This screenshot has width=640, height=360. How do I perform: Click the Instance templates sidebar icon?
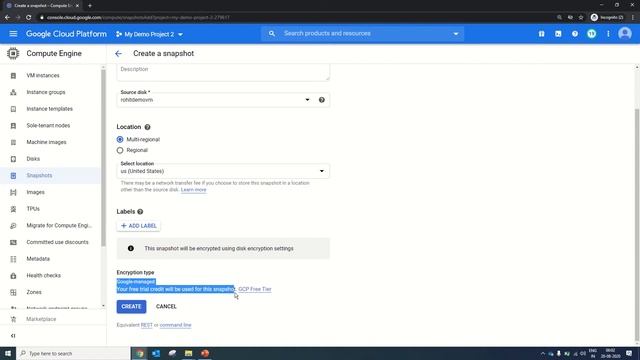click(x=13, y=109)
